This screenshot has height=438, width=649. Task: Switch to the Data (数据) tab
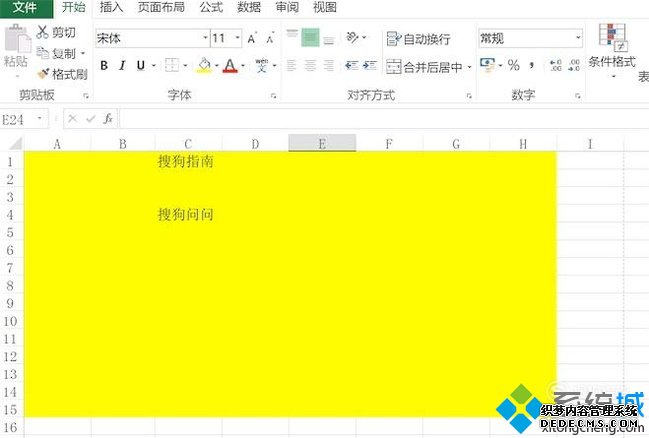pyautogui.click(x=249, y=7)
